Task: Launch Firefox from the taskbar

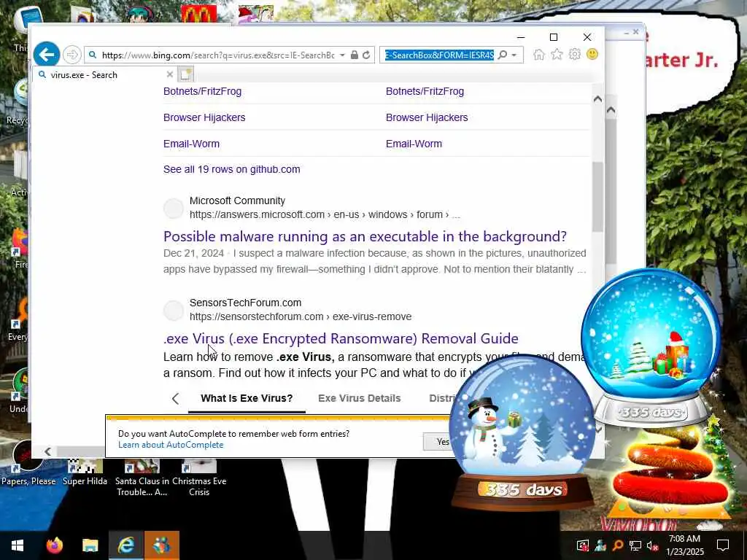Action: (54, 545)
